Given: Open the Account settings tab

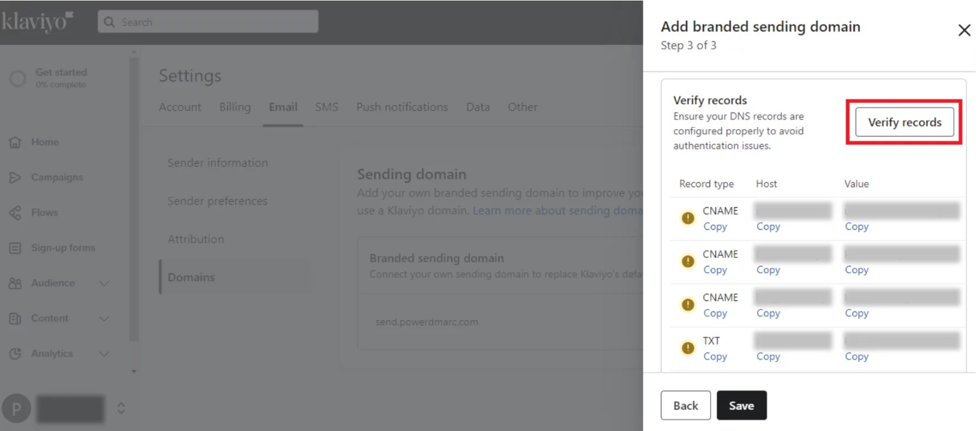Looking at the screenshot, I should coord(180,107).
